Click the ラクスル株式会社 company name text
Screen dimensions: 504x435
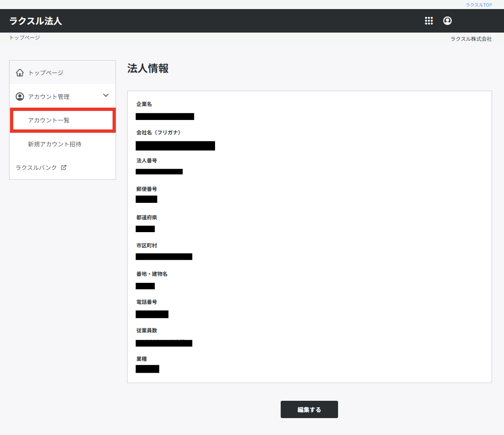pos(471,39)
